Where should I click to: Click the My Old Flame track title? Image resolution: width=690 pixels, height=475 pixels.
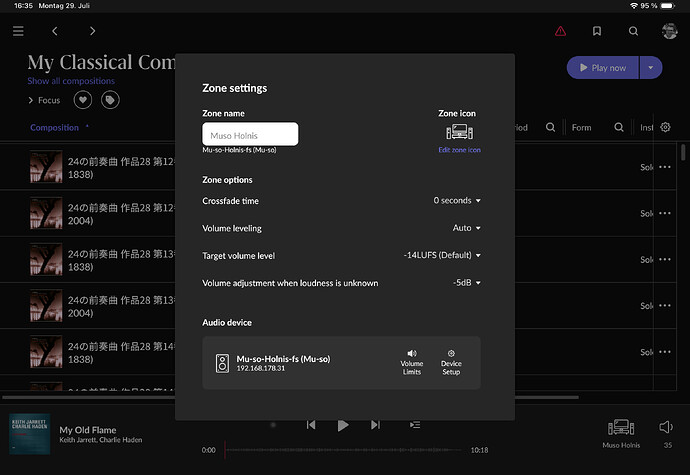(x=88, y=430)
